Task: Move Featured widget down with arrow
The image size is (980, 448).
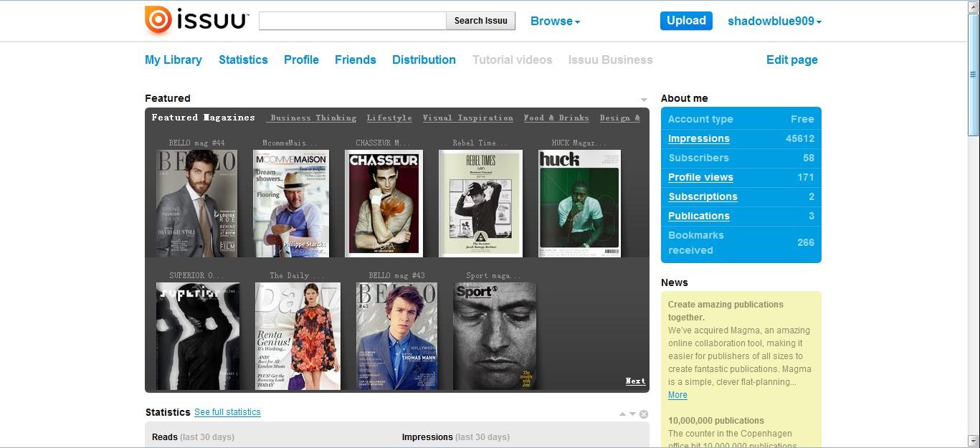Action: 644,100
